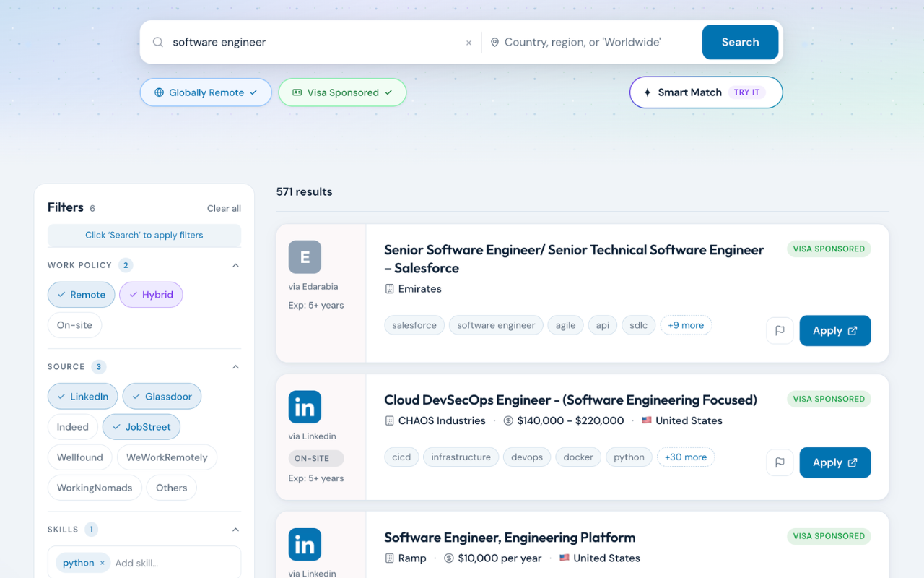Apply to the Salesforce Senior Software Engineer job
The height and width of the screenshot is (578, 924).
(x=835, y=330)
